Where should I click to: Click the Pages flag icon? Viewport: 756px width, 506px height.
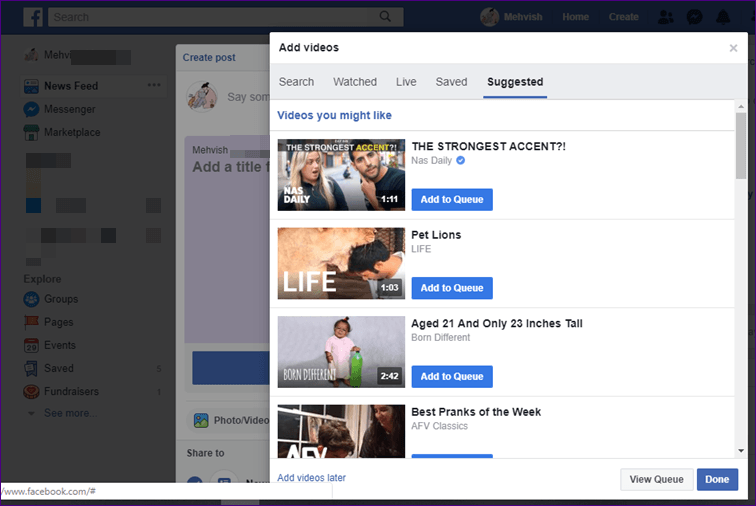click(x=31, y=322)
